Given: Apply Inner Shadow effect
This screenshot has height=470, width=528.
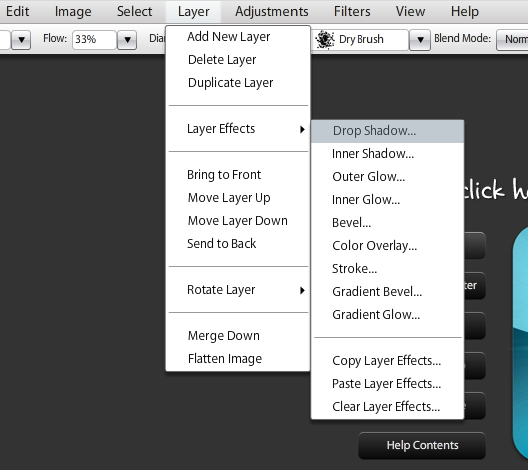Looking at the screenshot, I should coord(387,154).
